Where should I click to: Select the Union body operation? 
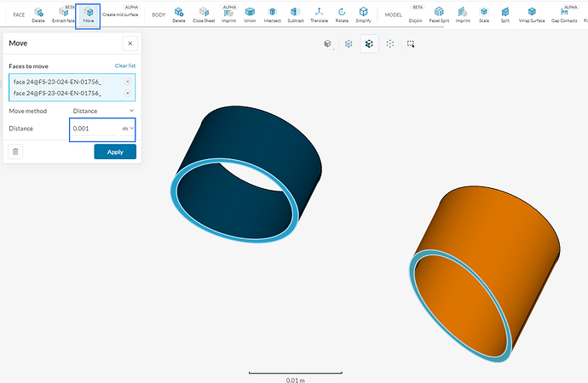(250, 14)
